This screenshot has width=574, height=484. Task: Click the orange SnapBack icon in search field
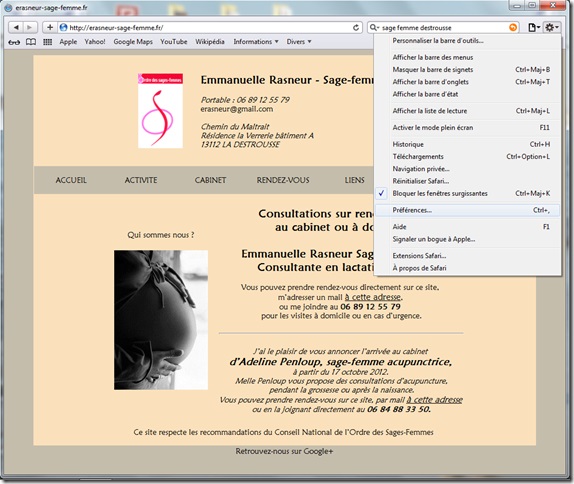[x=513, y=27]
